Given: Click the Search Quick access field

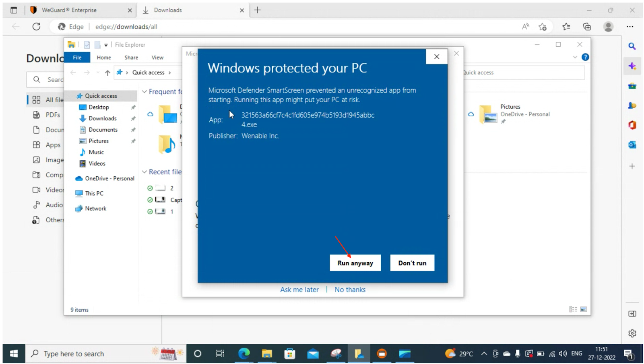Looking at the screenshot, I should pos(523,72).
